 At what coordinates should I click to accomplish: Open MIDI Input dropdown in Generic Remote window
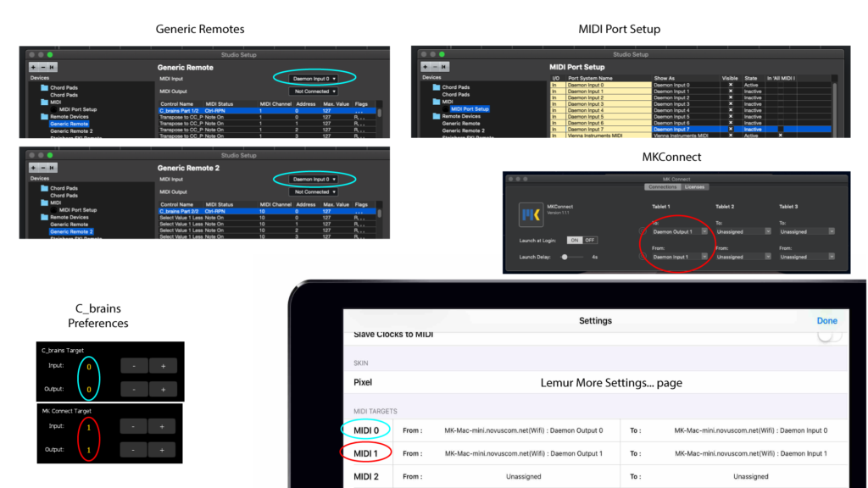pos(314,79)
